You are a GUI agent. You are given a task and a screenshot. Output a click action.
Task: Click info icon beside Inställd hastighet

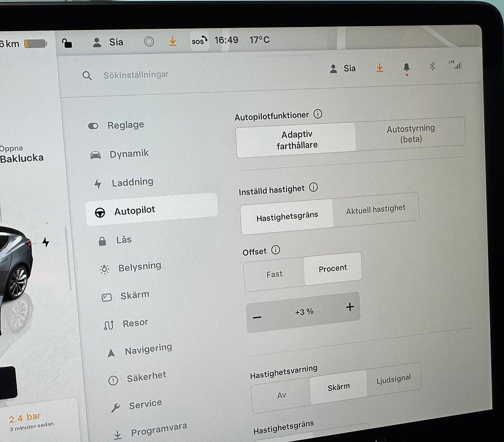[x=313, y=188]
